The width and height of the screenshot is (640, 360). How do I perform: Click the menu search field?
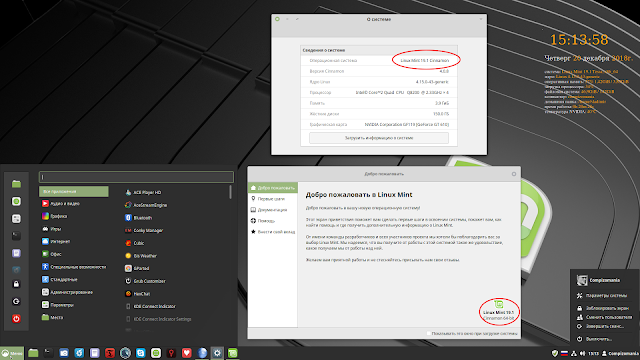(x=136, y=177)
